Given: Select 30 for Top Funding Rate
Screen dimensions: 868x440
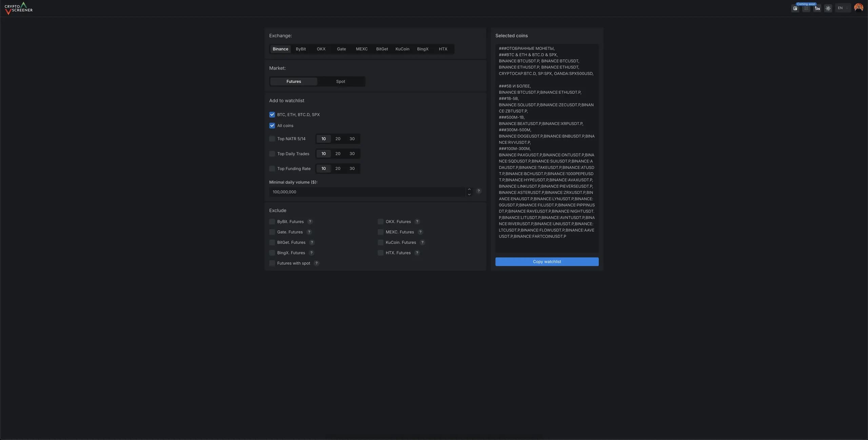Looking at the screenshot, I should pyautogui.click(x=352, y=169).
